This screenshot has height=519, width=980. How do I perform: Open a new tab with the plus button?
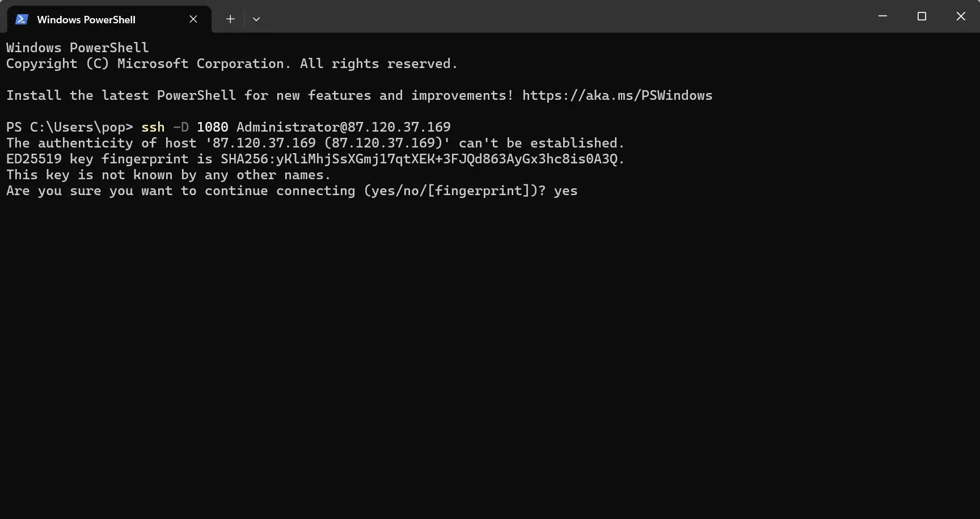230,19
